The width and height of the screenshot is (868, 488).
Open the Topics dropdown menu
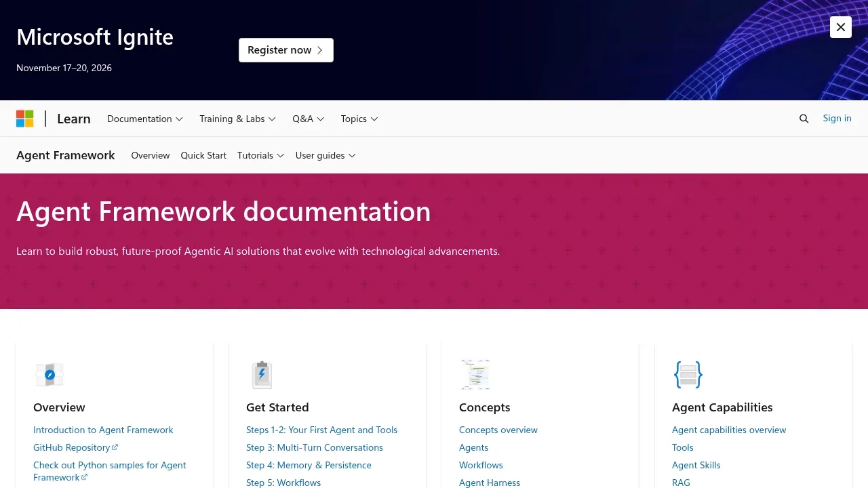click(x=359, y=119)
